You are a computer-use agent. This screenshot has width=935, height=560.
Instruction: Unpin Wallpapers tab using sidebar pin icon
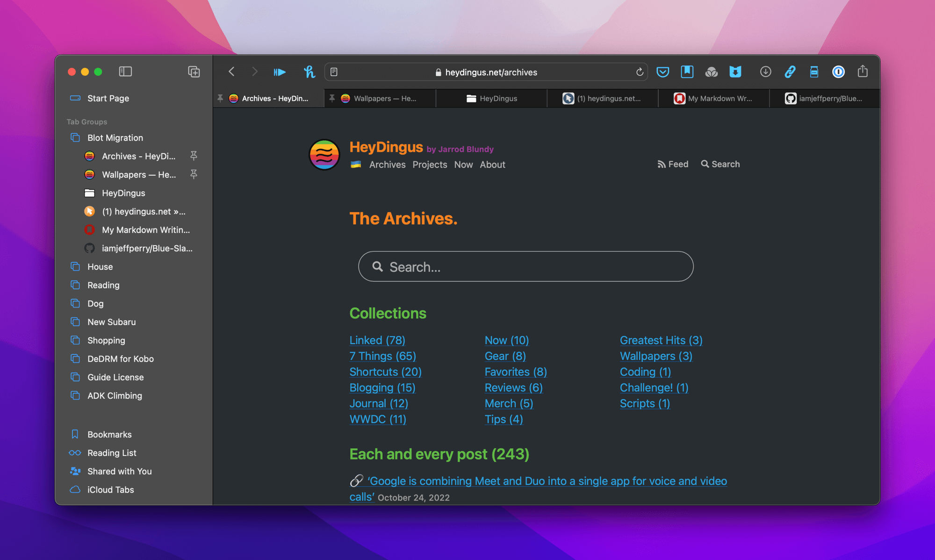coord(194,174)
